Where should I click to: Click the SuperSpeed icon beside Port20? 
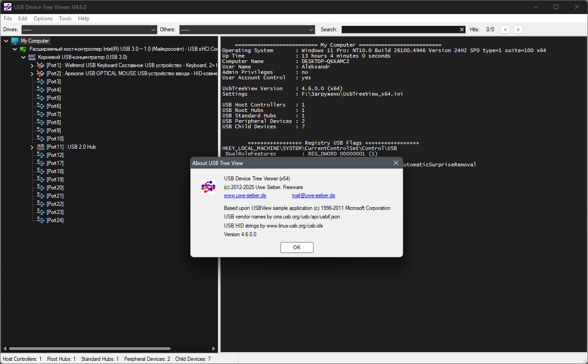40,188
